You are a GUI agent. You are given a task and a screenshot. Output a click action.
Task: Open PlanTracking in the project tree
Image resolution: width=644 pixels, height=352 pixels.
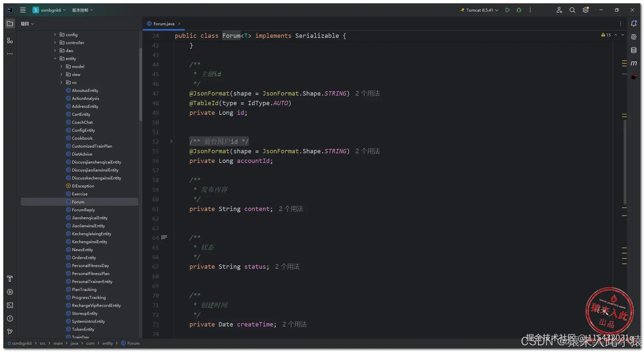[84, 289]
